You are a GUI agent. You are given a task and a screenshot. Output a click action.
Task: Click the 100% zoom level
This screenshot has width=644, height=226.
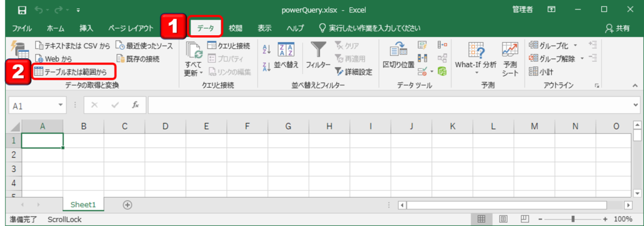(623, 219)
